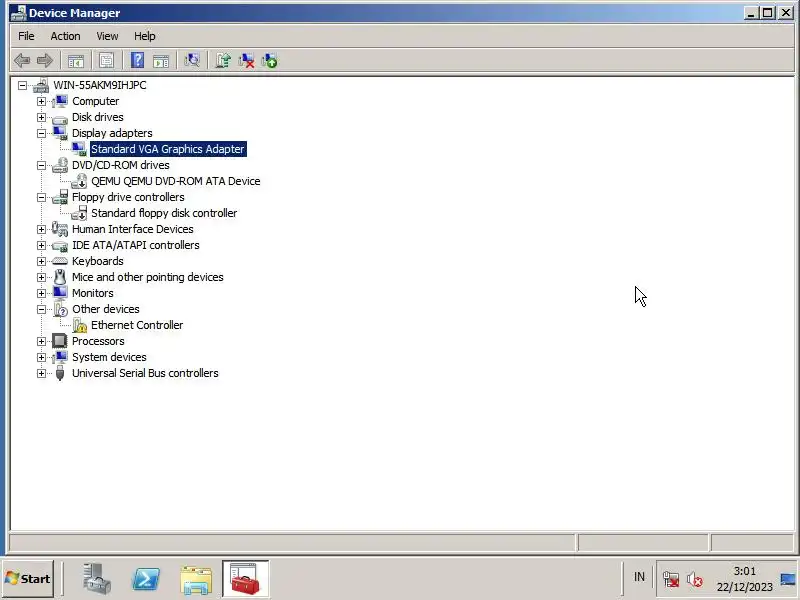Collapse the DVD/CD-ROM drives category
Screen dimensions: 800x600
tap(41, 165)
